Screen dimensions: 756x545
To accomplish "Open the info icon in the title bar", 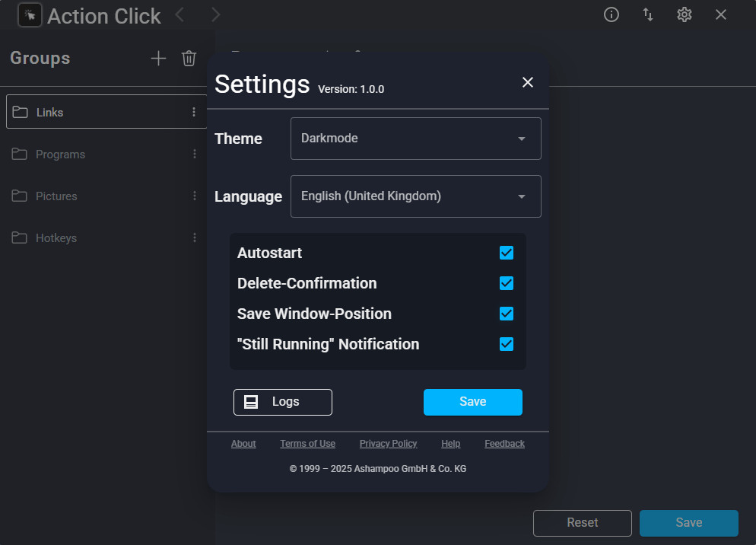I will [x=611, y=14].
